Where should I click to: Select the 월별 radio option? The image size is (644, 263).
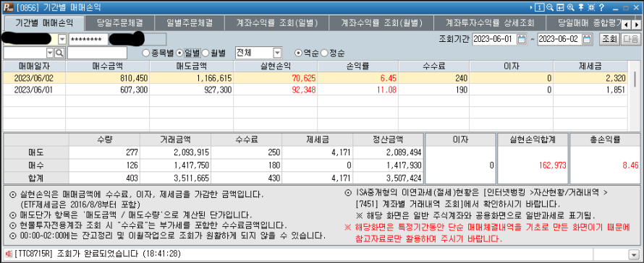click(206, 53)
